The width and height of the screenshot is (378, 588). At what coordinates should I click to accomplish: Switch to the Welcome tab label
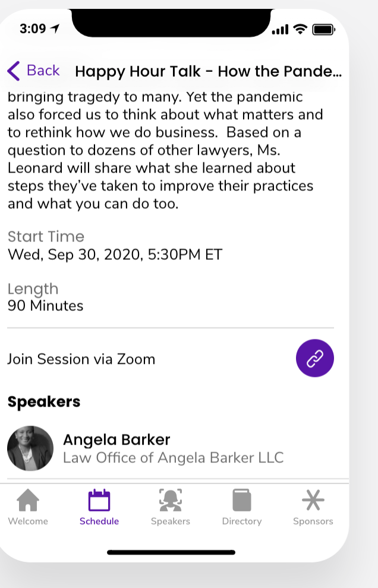(28, 521)
